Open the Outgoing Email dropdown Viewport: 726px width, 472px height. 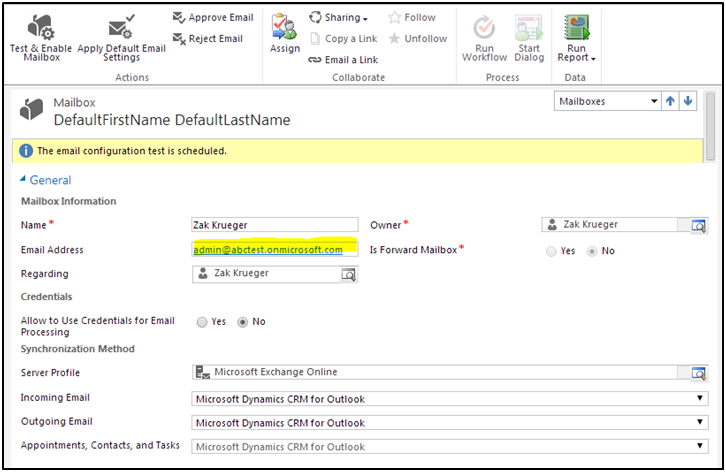pyautogui.click(x=450, y=422)
